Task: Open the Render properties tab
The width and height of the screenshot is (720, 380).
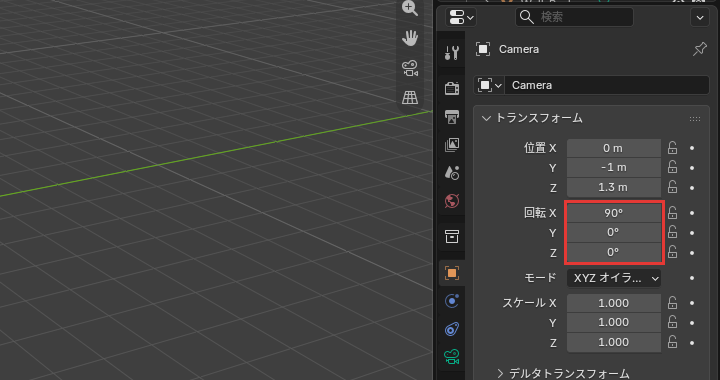Action: coord(452,88)
